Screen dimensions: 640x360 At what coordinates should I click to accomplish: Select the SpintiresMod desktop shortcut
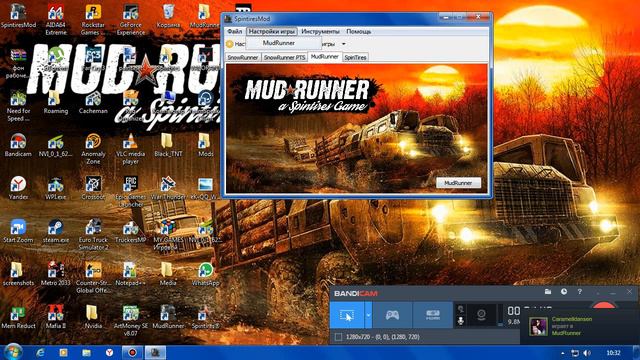(18, 16)
